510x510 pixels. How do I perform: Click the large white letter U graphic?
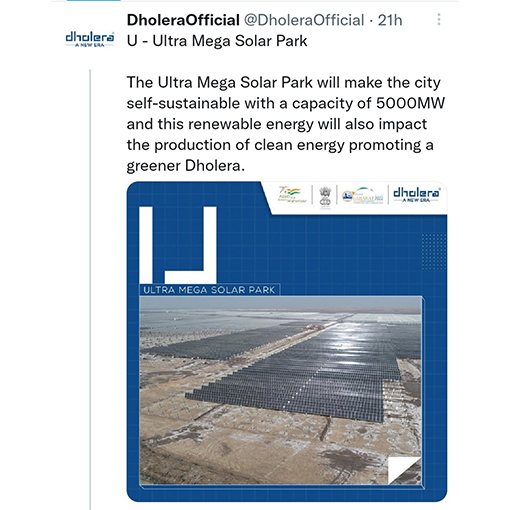pos(178,245)
